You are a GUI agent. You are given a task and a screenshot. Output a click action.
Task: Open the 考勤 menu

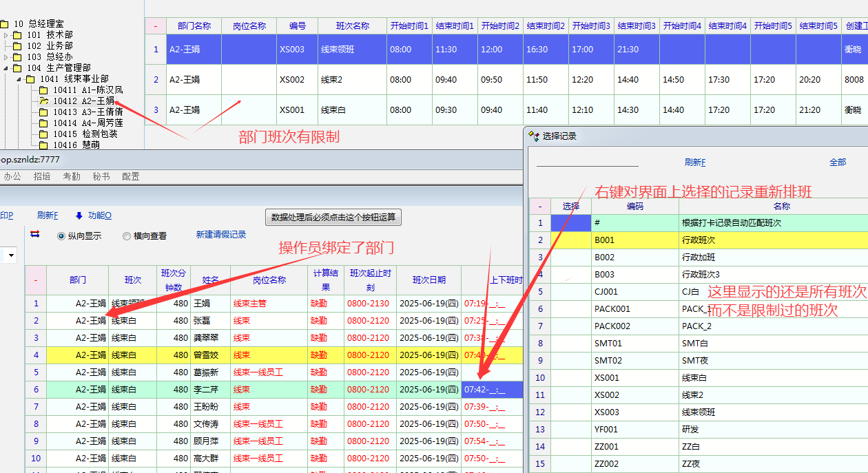tap(72, 176)
